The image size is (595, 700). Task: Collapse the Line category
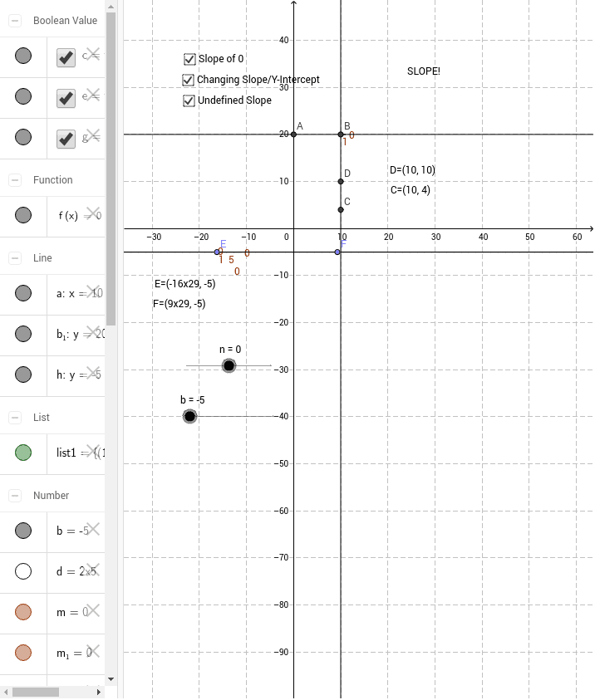tap(15, 258)
